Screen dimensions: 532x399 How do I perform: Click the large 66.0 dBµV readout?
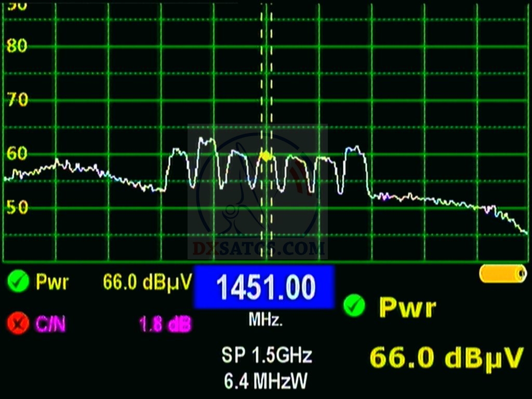tap(446, 357)
